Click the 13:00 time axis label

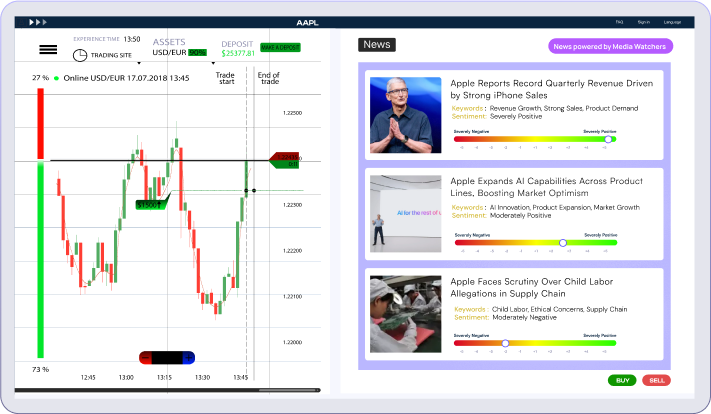coord(126,377)
